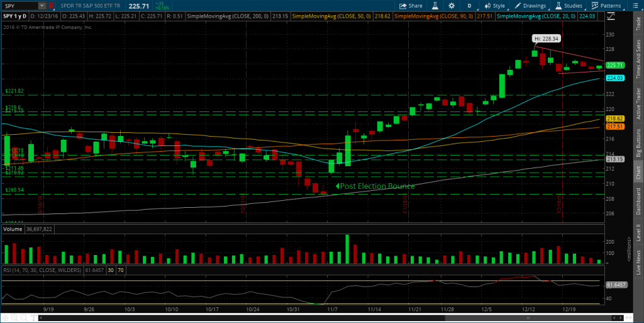Image resolution: width=644 pixels, height=323 pixels.
Task: Click the RSI (14, 70, 30, CLOSE, WILDERS) label
Action: [x=42, y=270]
